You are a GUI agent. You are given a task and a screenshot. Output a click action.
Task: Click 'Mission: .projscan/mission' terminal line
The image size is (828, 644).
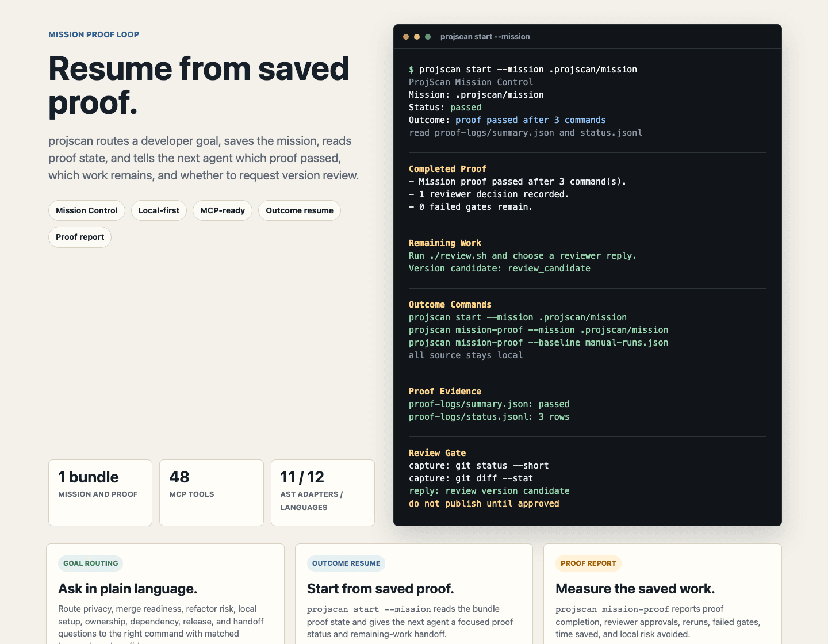tap(476, 95)
